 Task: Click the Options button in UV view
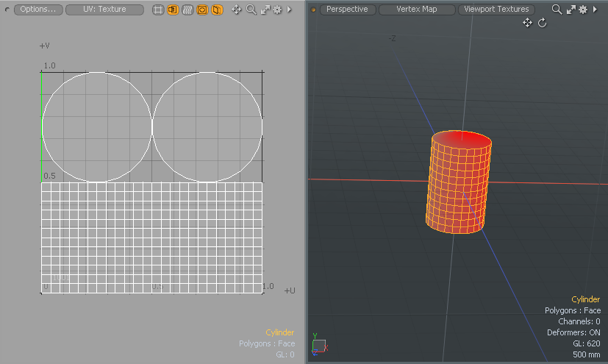(37, 10)
